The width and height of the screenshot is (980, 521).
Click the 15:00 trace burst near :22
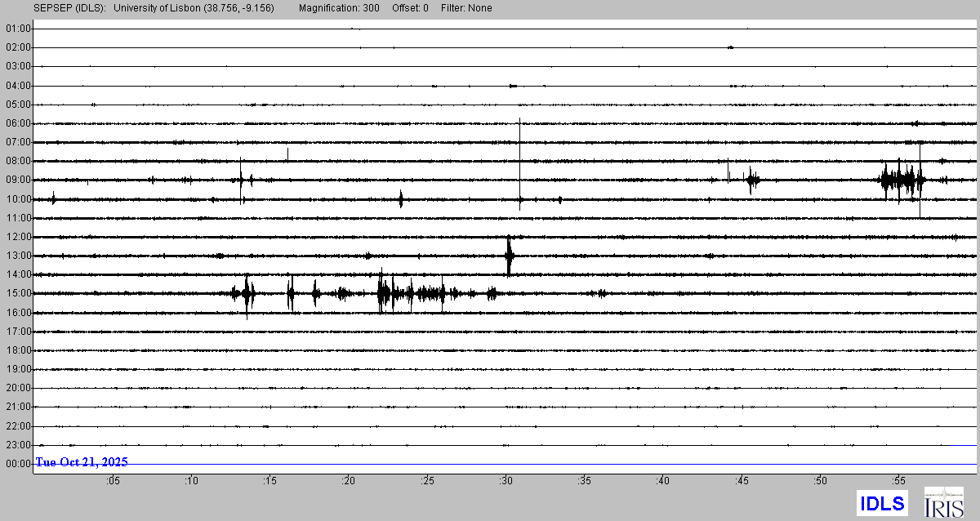384,293
